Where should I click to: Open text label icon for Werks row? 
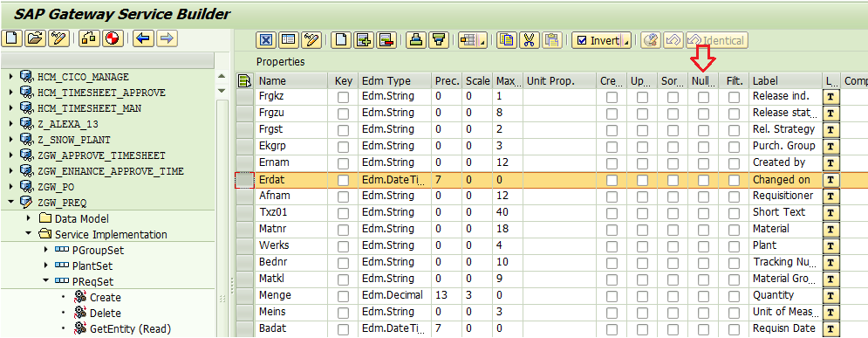tap(830, 246)
